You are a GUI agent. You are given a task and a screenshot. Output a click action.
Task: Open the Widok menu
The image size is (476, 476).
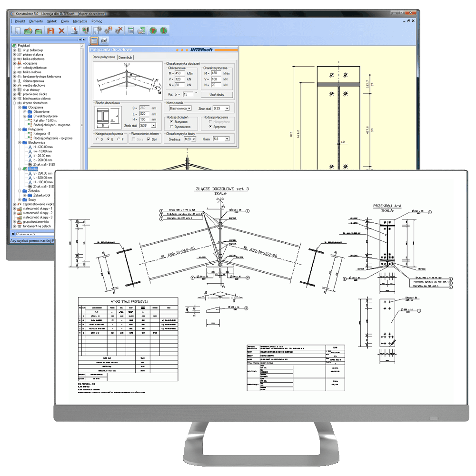click(x=52, y=21)
